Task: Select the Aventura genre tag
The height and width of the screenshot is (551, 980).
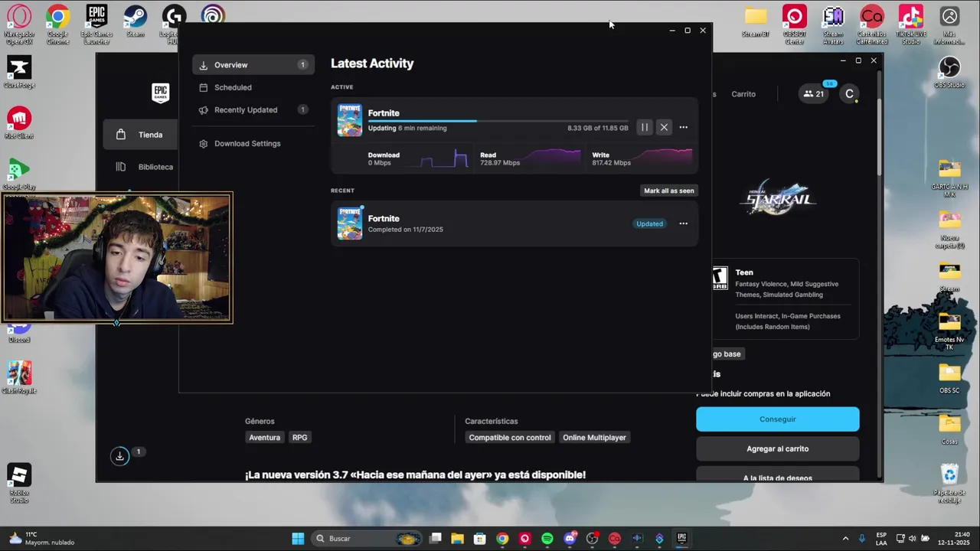Action: pos(264,438)
